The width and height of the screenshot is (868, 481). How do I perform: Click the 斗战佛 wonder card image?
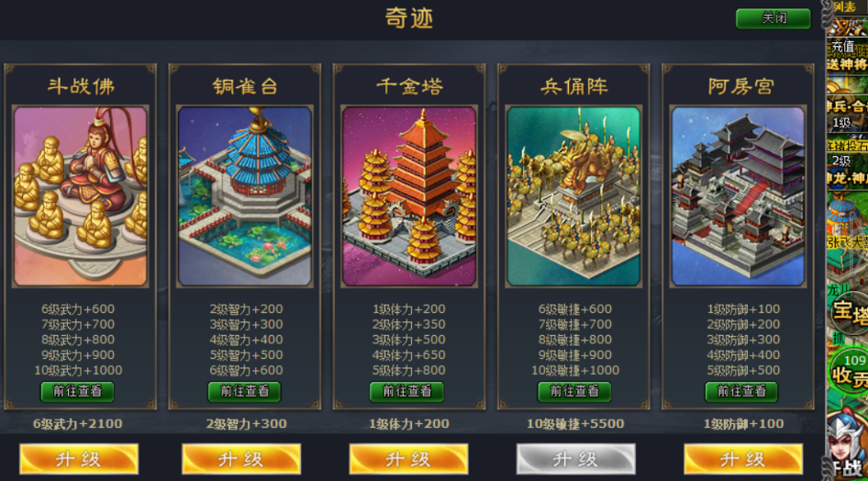81,196
